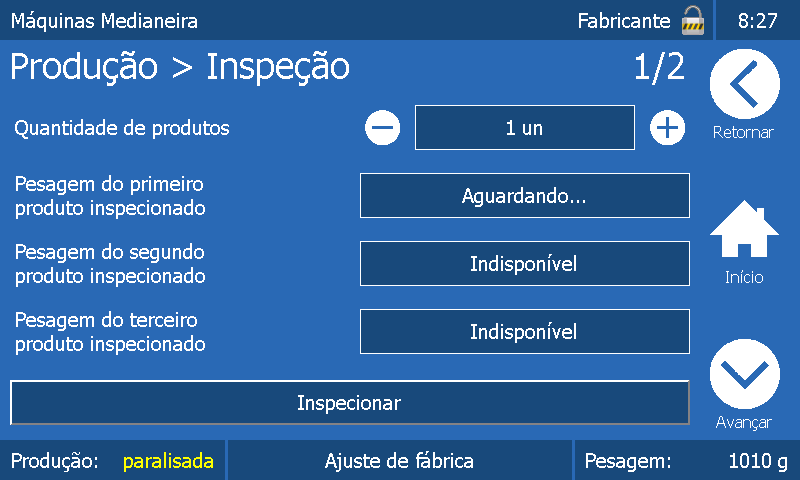Select second product weighing Indisponível field
The height and width of the screenshot is (480, 800).
point(525,264)
